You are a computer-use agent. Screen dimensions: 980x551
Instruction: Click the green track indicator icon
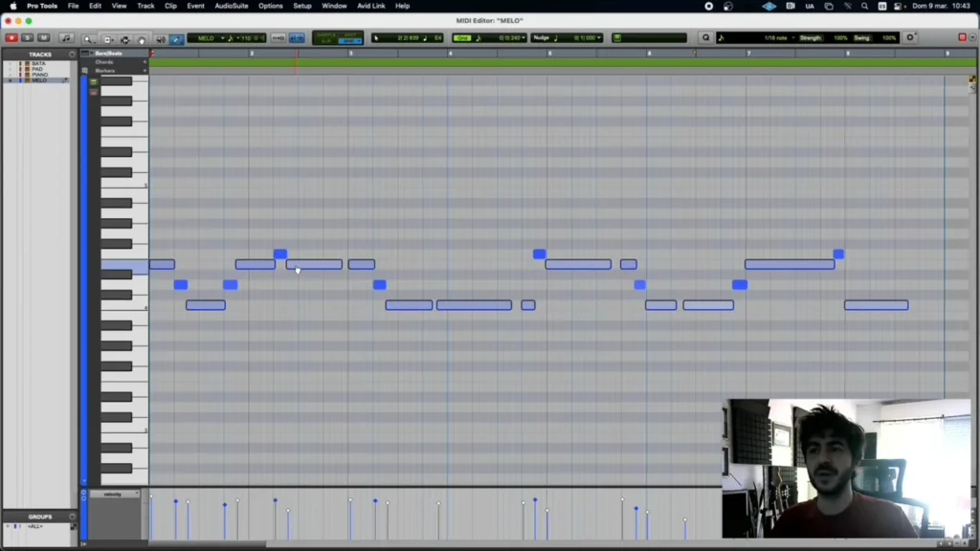617,38
